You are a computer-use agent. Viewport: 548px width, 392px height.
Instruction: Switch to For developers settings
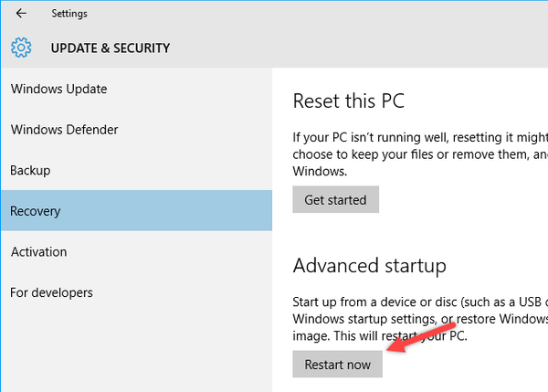(51, 292)
